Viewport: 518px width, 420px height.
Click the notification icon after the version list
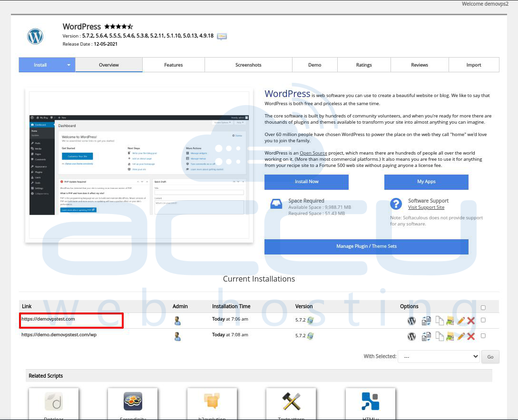222,36
